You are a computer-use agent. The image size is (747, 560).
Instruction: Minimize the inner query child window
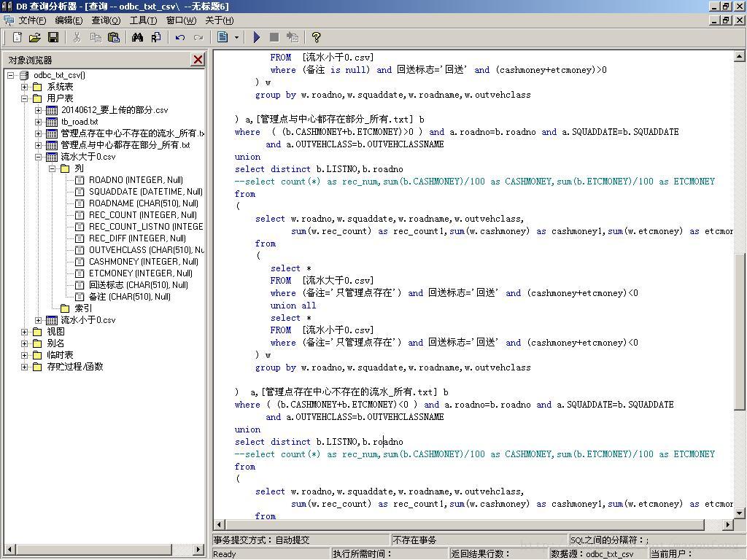point(715,20)
